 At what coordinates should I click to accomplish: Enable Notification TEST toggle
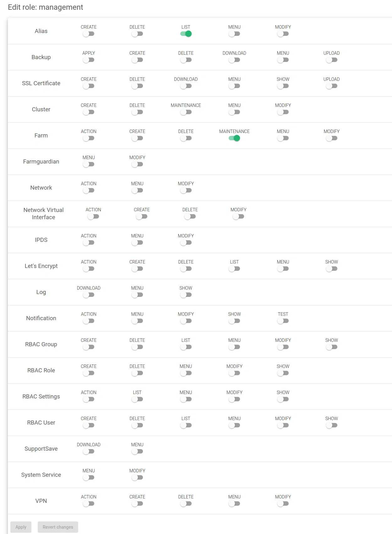(x=283, y=321)
